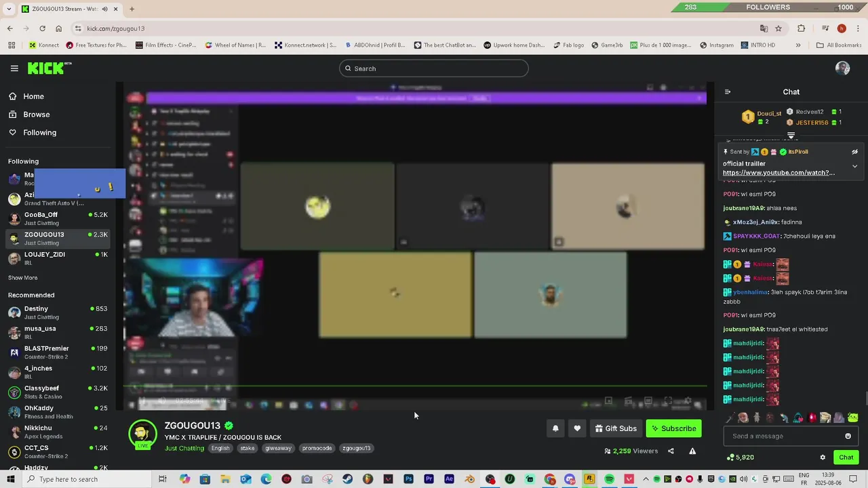868x488 pixels.
Task: Open the browser extensions puzzle icon
Action: pos(801,28)
